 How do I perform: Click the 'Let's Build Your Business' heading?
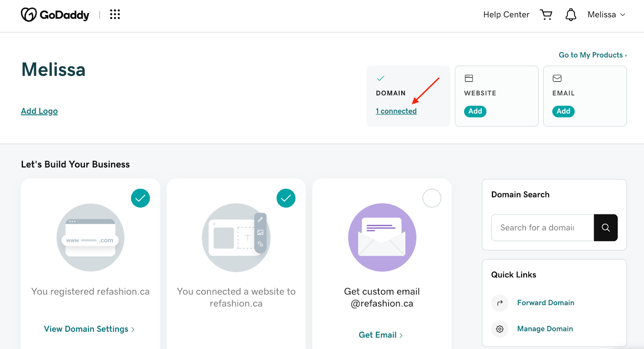[x=76, y=164]
